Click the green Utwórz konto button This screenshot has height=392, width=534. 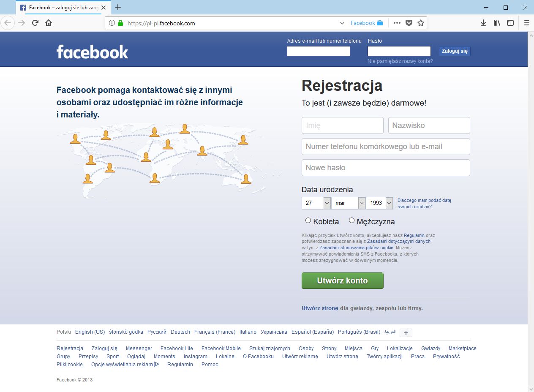[x=343, y=281]
